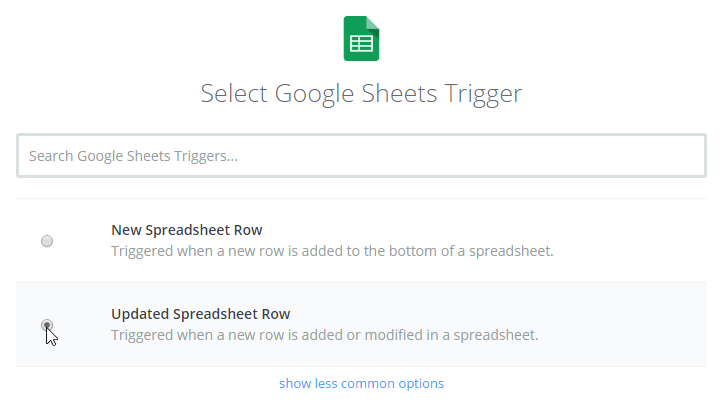Click the 'New Spreadsheet Row' title text
722x405 pixels.
(x=186, y=230)
